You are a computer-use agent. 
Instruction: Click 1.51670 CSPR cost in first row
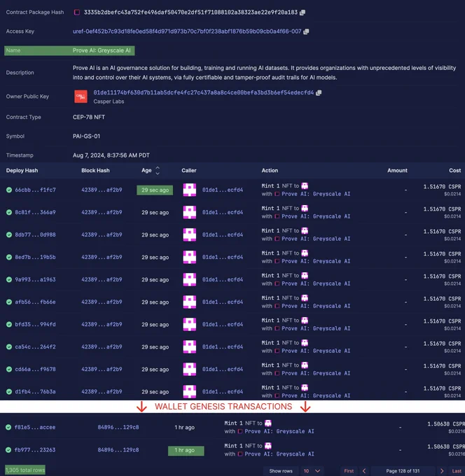click(x=442, y=186)
